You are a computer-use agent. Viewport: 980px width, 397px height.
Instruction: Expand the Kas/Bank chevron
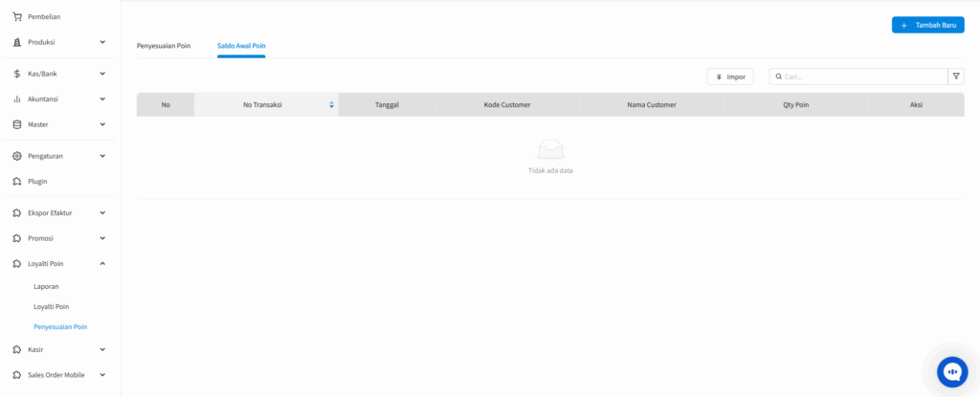(102, 74)
